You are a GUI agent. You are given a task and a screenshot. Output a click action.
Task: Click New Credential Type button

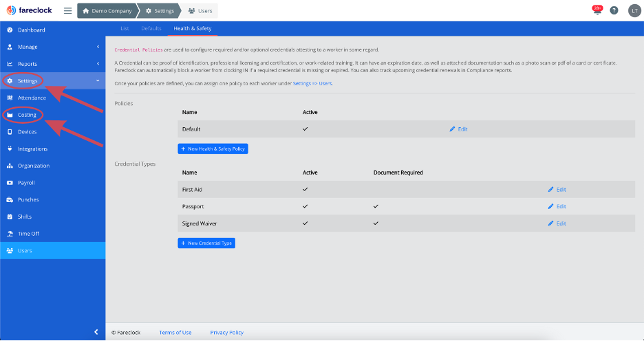pyautogui.click(x=206, y=243)
